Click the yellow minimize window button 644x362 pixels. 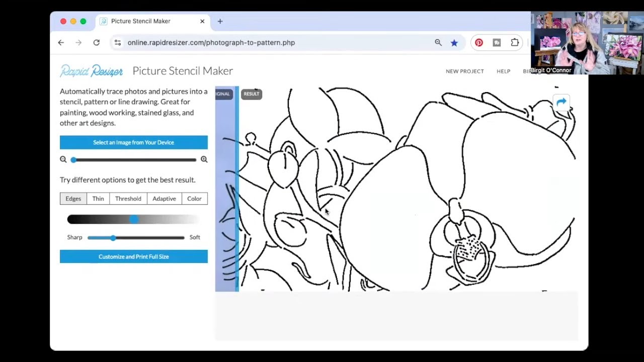pos(73,21)
